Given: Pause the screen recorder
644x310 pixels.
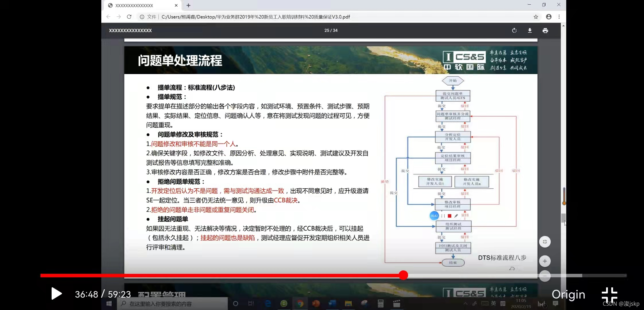Looking at the screenshot, I should [443, 216].
